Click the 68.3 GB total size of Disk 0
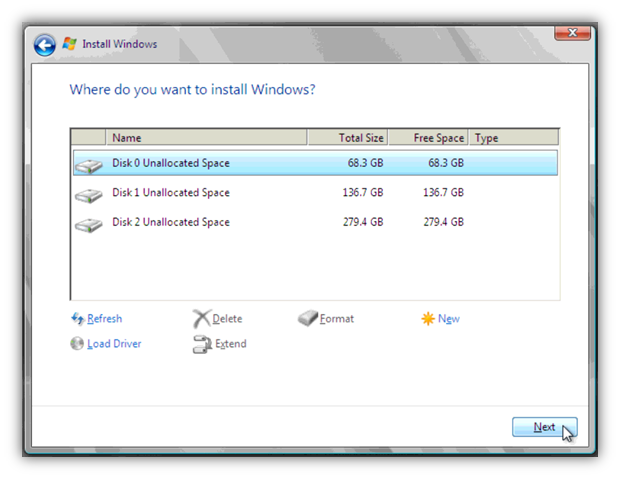The height and width of the screenshot is (479, 620). [x=365, y=163]
